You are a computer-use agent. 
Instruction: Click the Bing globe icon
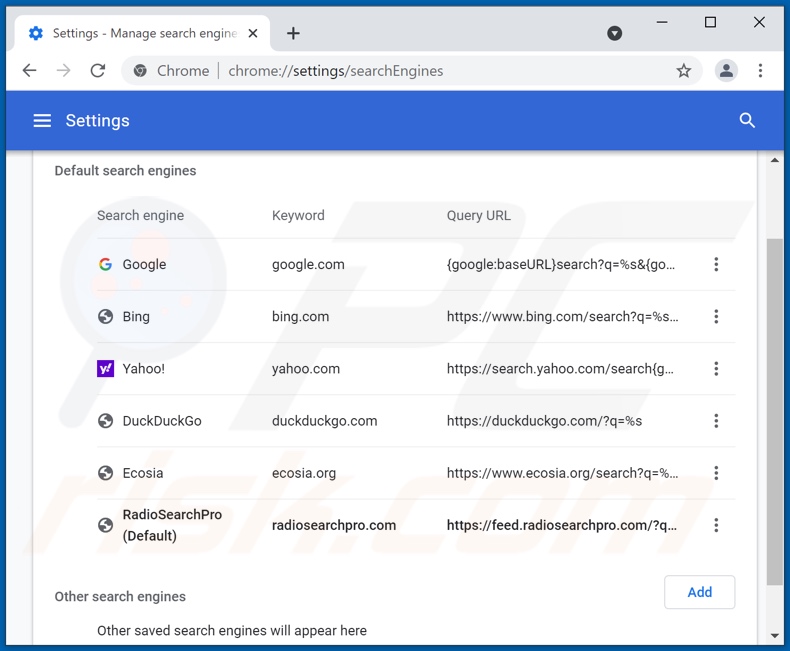pos(105,316)
